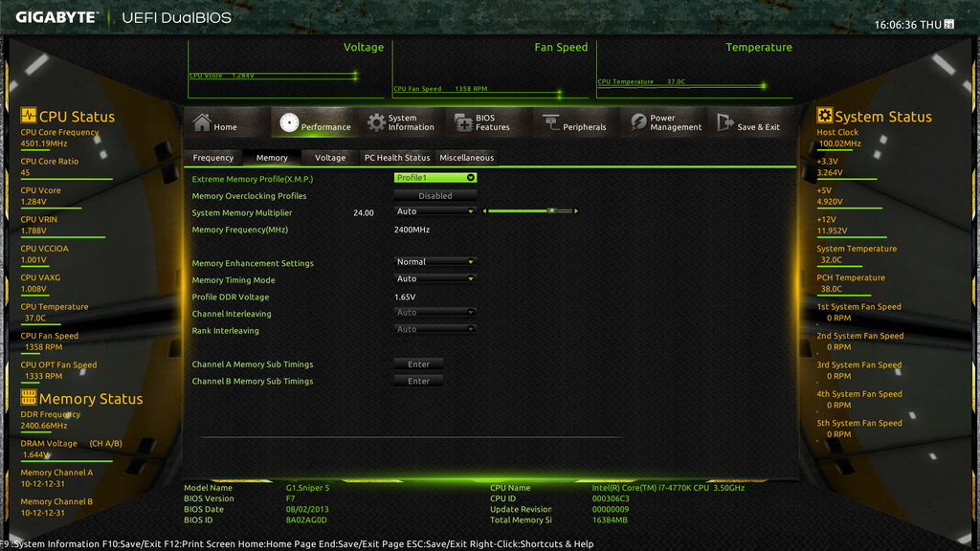Enter Channel B Memory Sub Timings
Screen dimensions: 980x551
pyautogui.click(x=419, y=381)
